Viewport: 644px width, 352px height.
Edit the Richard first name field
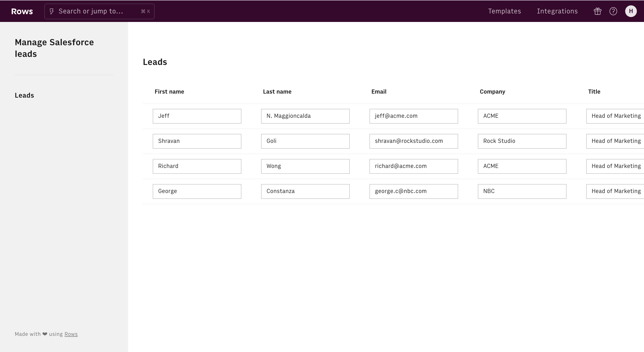click(x=197, y=166)
